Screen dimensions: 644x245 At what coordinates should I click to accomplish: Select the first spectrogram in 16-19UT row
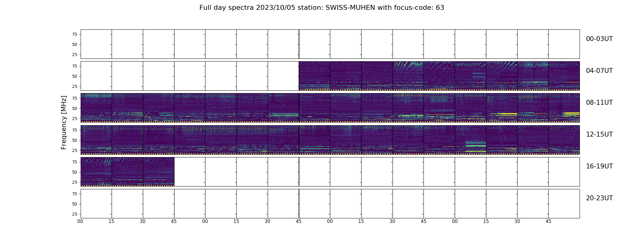(96, 171)
